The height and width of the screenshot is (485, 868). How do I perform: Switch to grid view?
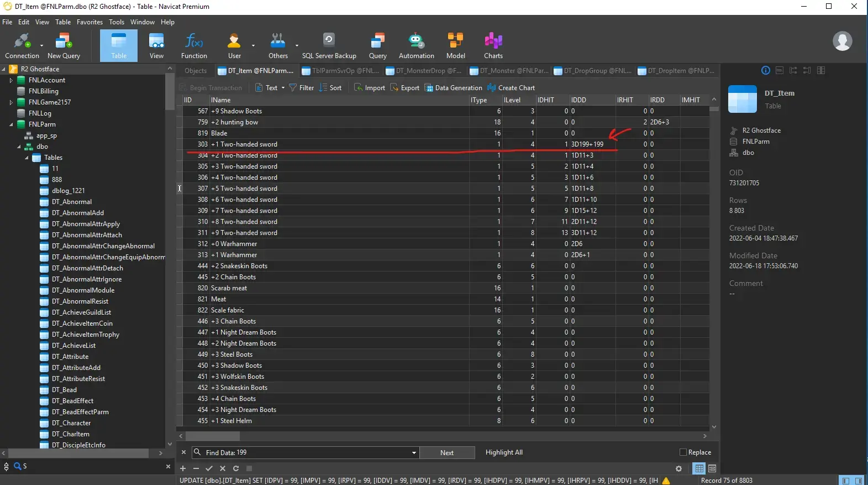tap(699, 468)
